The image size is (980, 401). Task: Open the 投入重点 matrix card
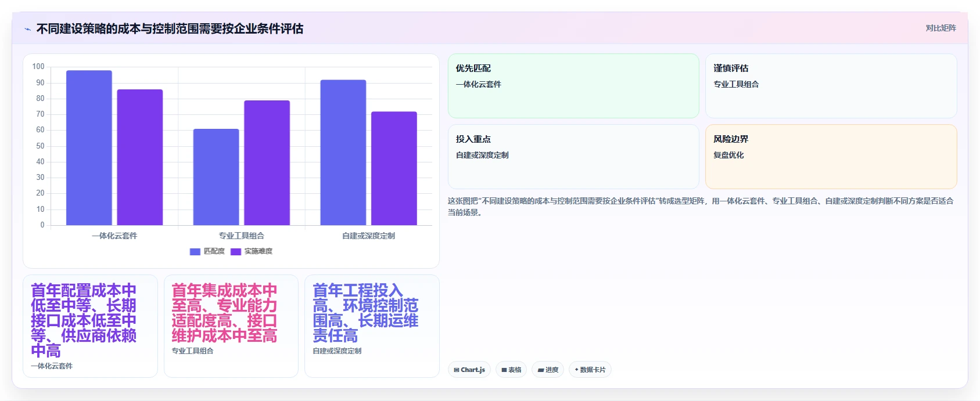point(573,157)
